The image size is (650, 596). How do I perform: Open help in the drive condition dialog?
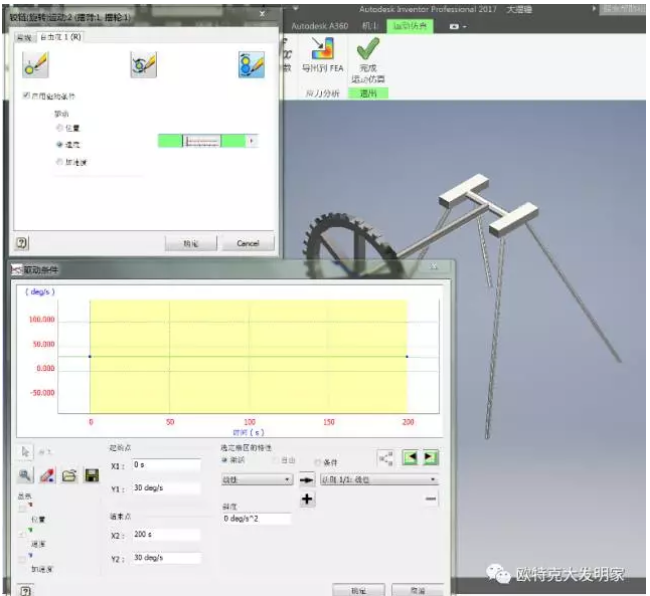(25, 591)
